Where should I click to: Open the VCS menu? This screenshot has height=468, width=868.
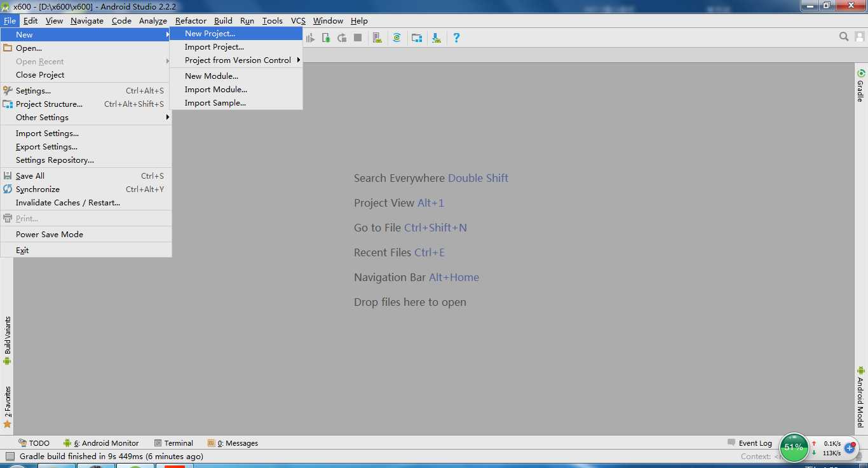[299, 21]
